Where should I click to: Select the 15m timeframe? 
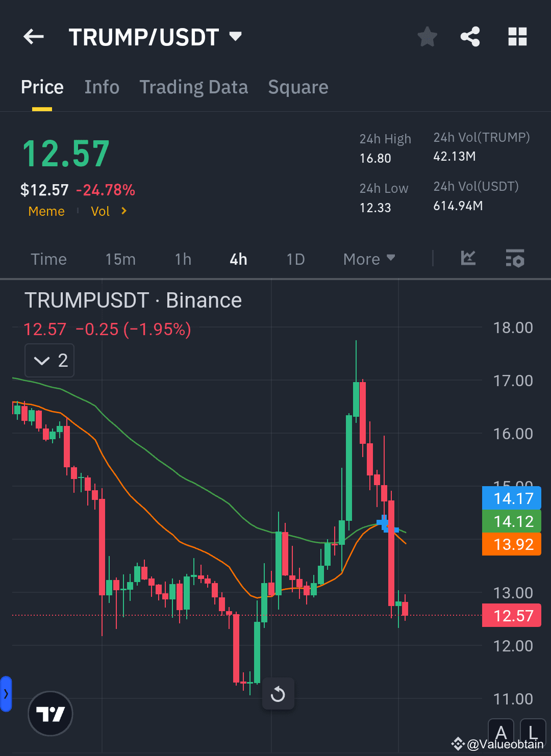(120, 259)
